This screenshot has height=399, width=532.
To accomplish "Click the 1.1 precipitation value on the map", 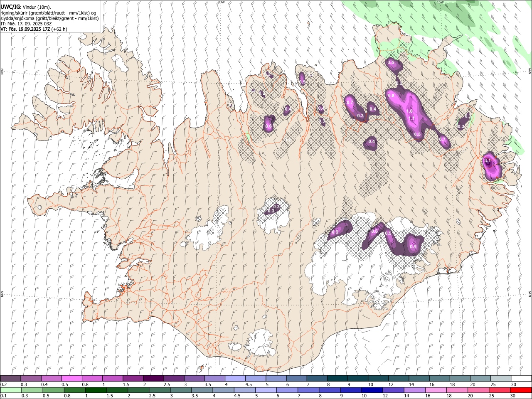I will [412, 118].
